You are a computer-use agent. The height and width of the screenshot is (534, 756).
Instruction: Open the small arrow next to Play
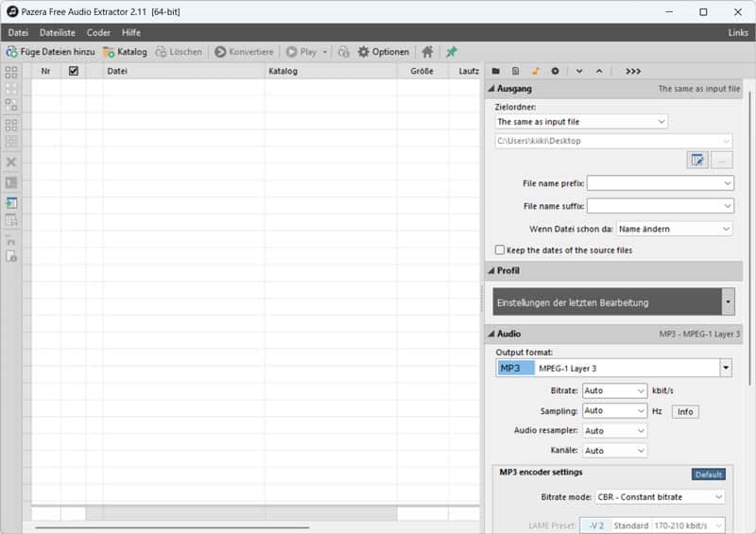(x=325, y=52)
